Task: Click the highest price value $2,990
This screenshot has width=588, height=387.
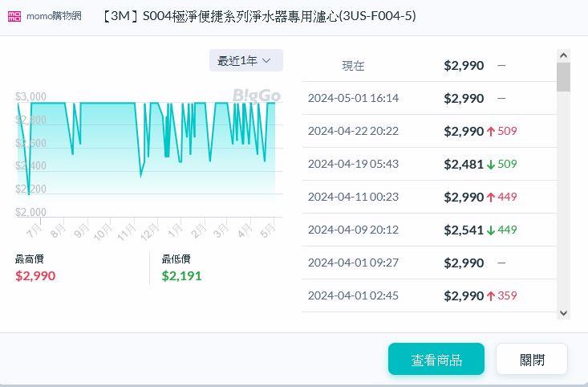Action: (35, 275)
